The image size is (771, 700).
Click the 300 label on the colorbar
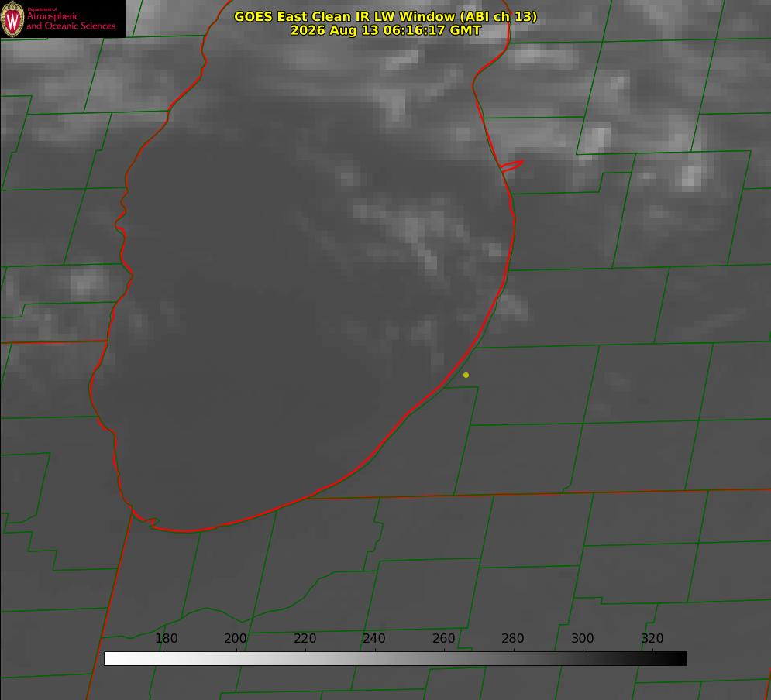[x=582, y=638]
